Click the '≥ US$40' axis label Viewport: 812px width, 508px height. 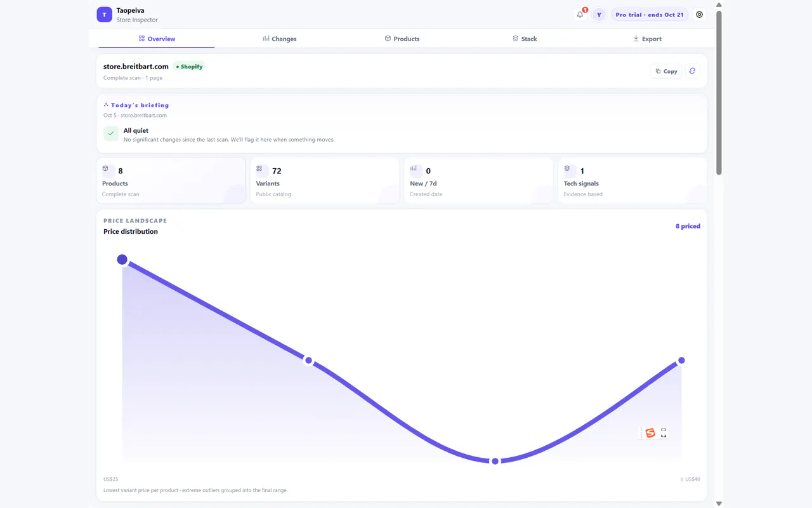tap(690, 479)
